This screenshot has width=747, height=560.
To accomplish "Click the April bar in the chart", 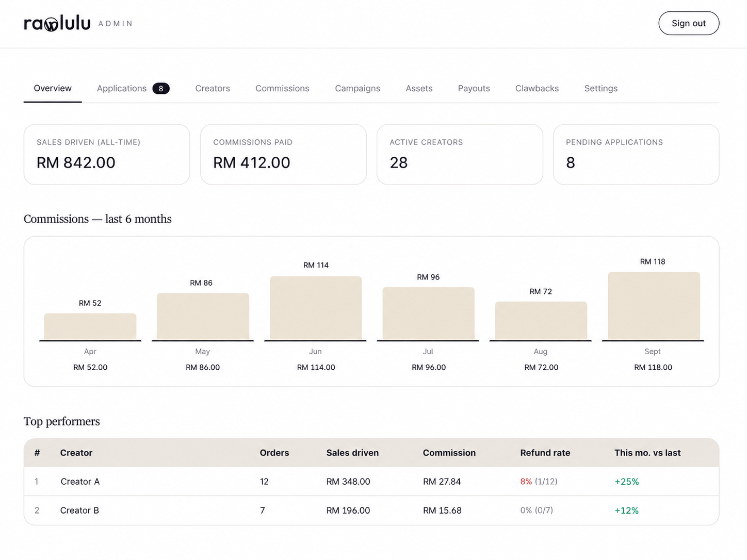I will pos(90,326).
